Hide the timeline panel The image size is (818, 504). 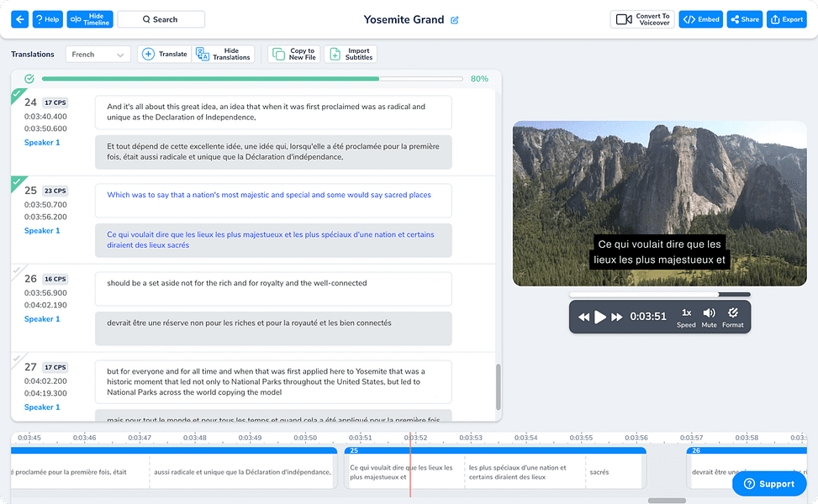point(90,19)
